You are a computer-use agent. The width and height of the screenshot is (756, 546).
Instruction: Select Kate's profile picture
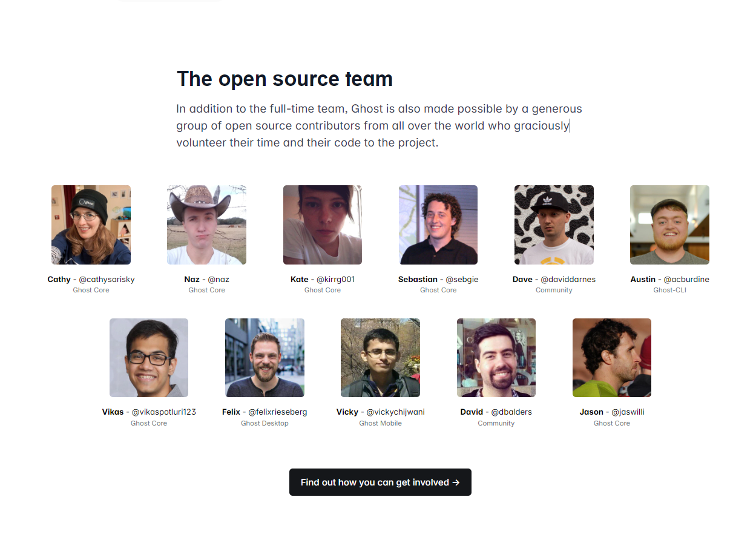[x=323, y=225]
